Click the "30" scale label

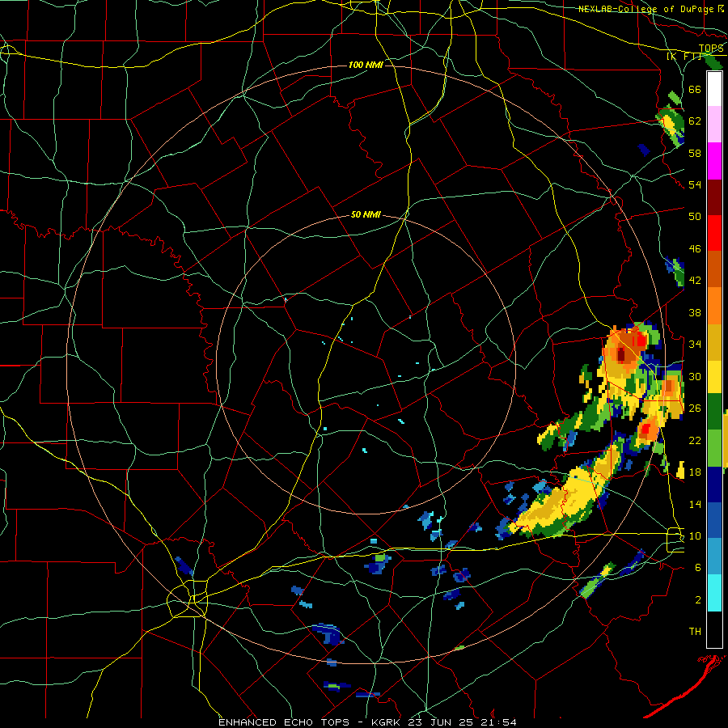(695, 376)
